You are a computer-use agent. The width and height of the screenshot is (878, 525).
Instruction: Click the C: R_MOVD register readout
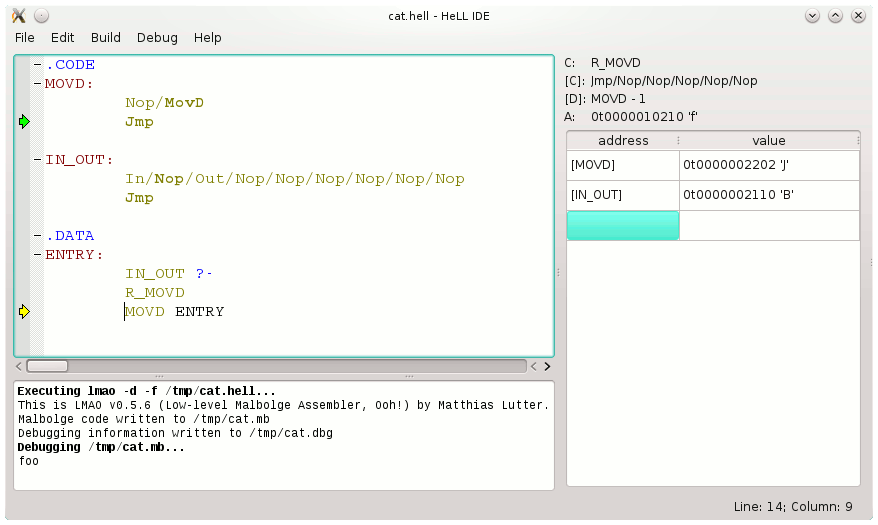603,63
